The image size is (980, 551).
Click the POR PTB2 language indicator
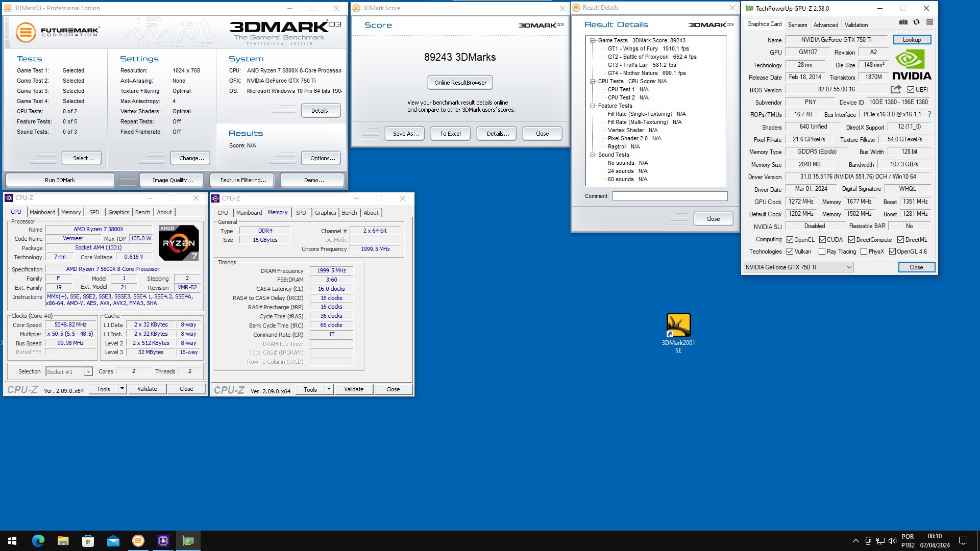908,541
